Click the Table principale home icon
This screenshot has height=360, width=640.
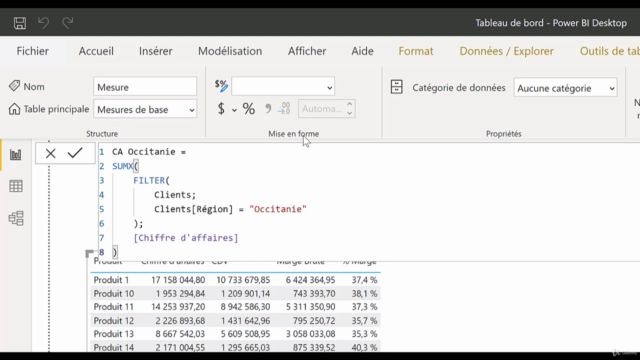14,109
